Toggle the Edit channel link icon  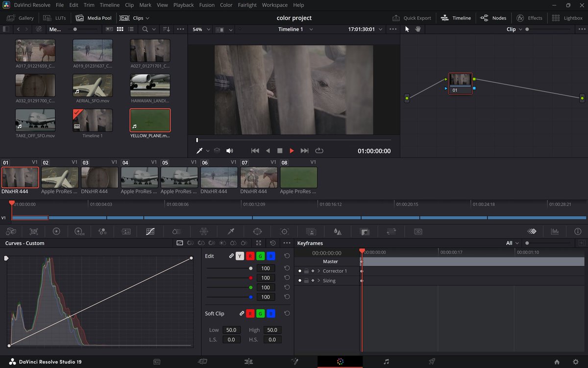click(231, 256)
